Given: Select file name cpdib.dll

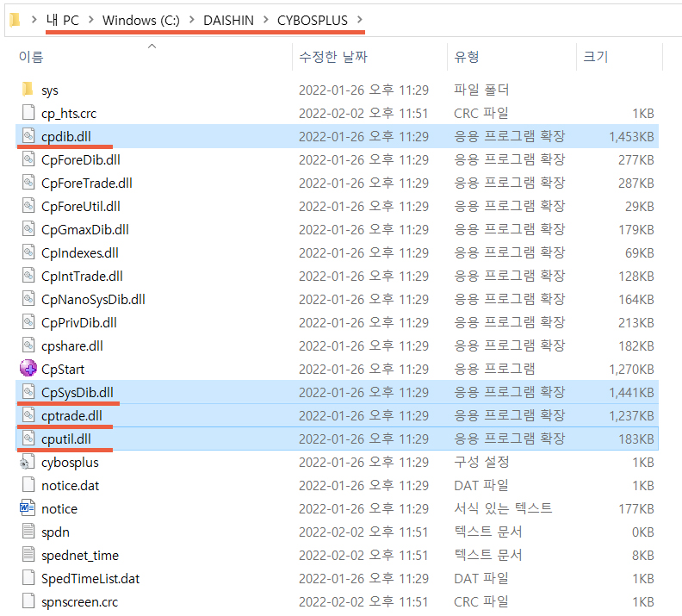Looking at the screenshot, I should click(66, 137).
